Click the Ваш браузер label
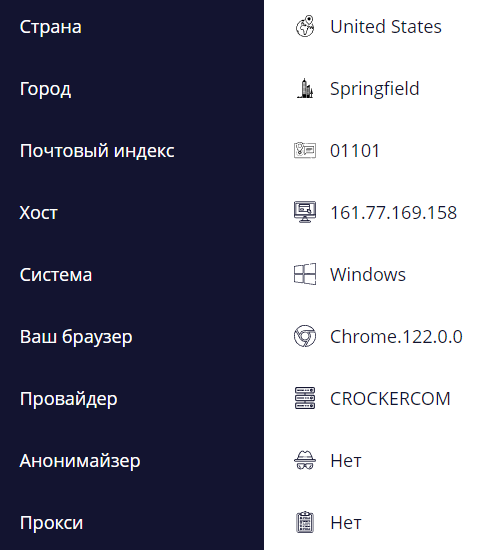492x550 pixels. [x=76, y=337]
